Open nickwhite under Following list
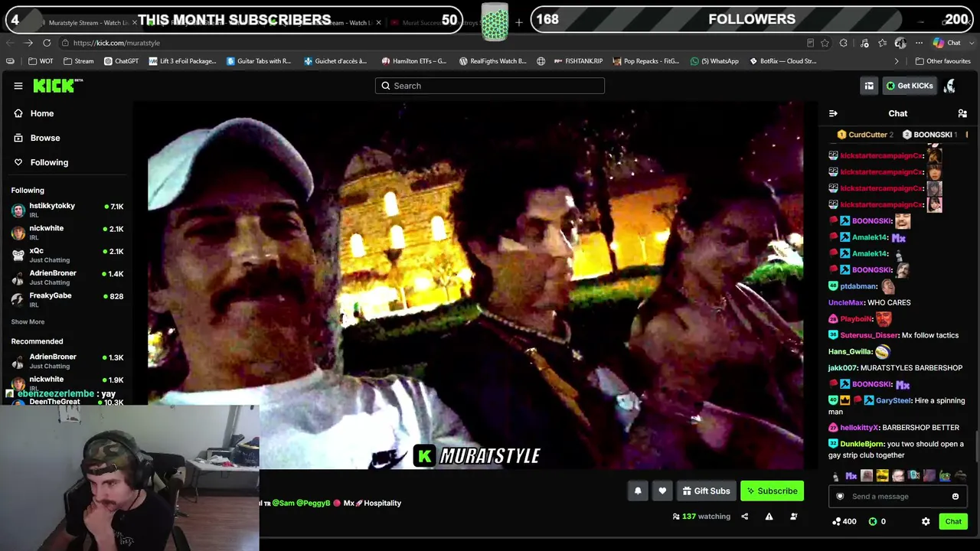Image resolution: width=980 pixels, height=551 pixels. click(67, 232)
